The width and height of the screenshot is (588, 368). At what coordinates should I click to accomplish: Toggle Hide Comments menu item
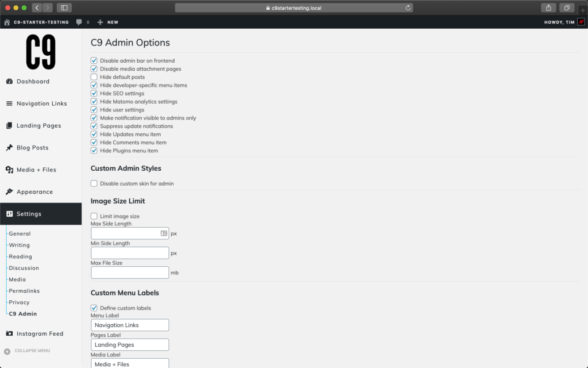(x=94, y=143)
